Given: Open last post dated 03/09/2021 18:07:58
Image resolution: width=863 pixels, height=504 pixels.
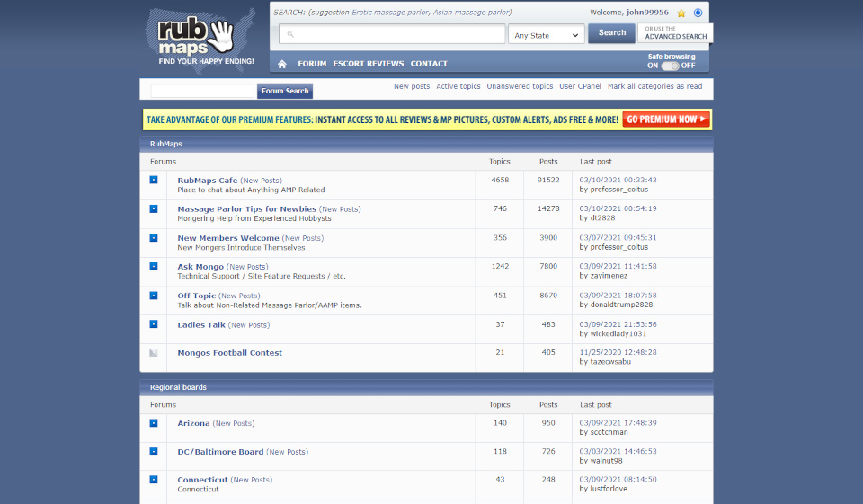Looking at the screenshot, I should coord(618,296).
